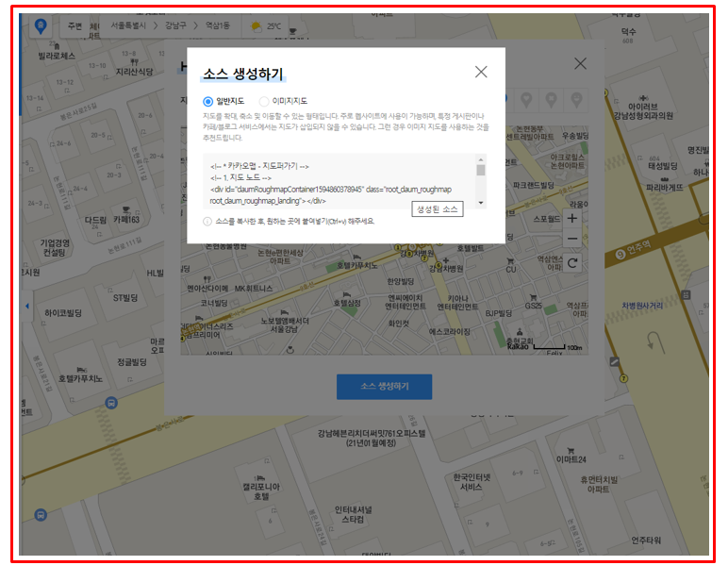The image size is (728, 582).
Task: Click the 인터내셔널 스타컴 map label
Action: click(x=354, y=515)
